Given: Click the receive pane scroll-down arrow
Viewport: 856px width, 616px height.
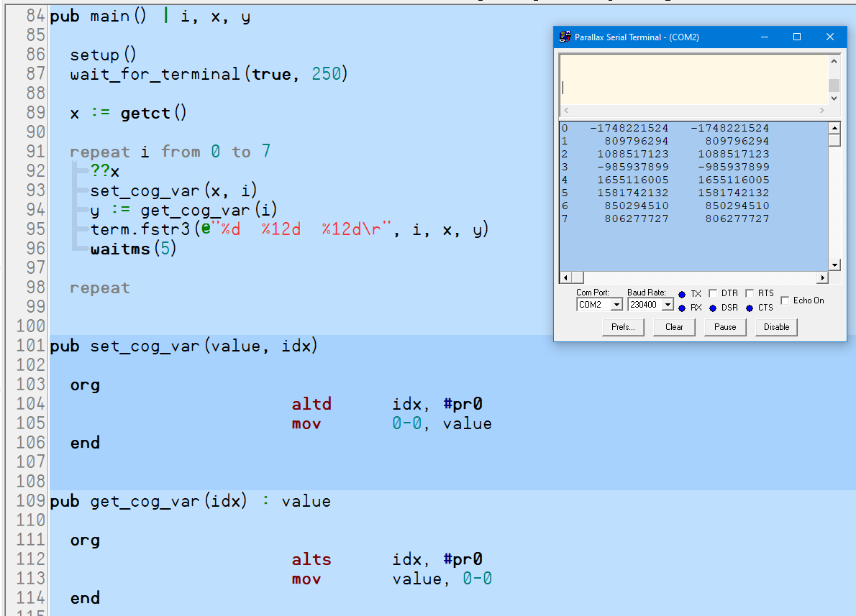Looking at the screenshot, I should click(834, 265).
